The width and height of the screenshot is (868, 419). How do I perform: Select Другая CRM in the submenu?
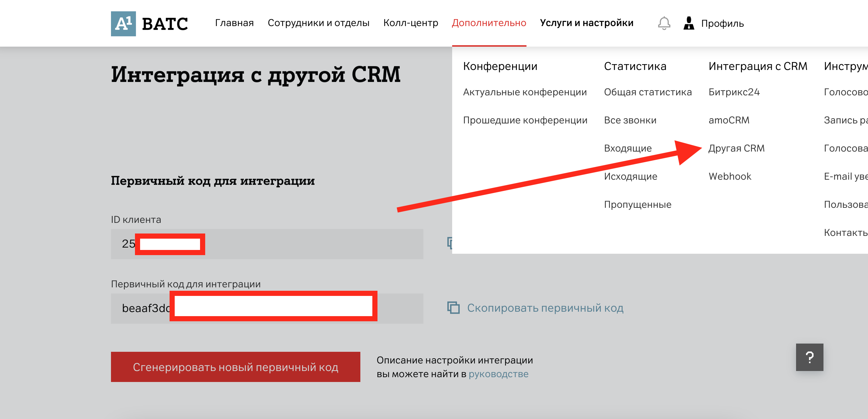click(x=736, y=148)
